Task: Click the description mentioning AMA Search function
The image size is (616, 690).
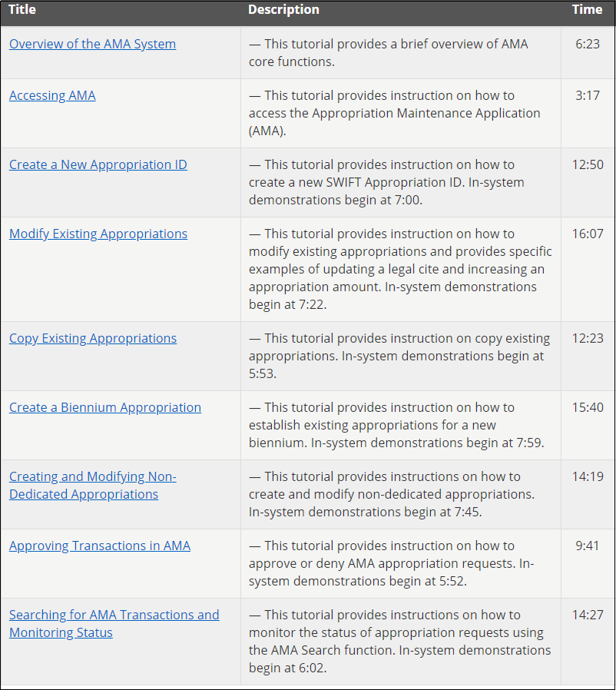Action: pos(399,641)
